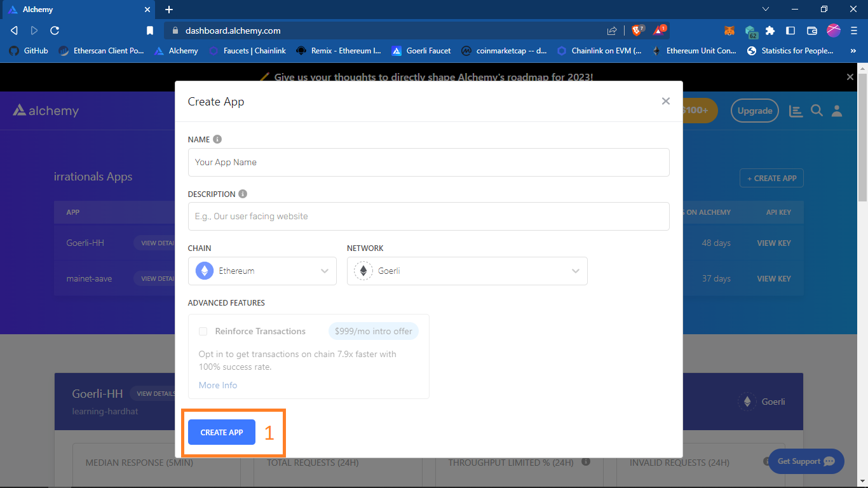The width and height of the screenshot is (868, 488).
Task: Click info icon beside THROUGHPUT LIMITED % (24H)
Action: pos(586,462)
